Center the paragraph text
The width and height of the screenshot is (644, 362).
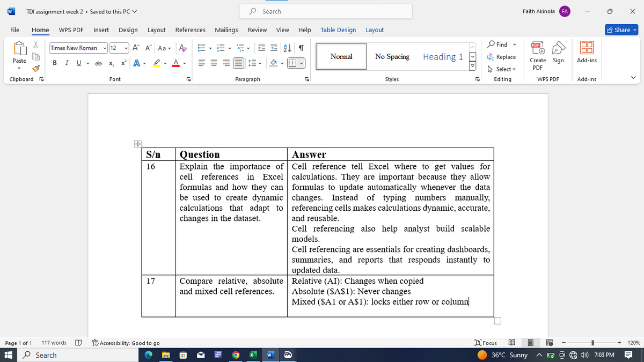(x=214, y=63)
